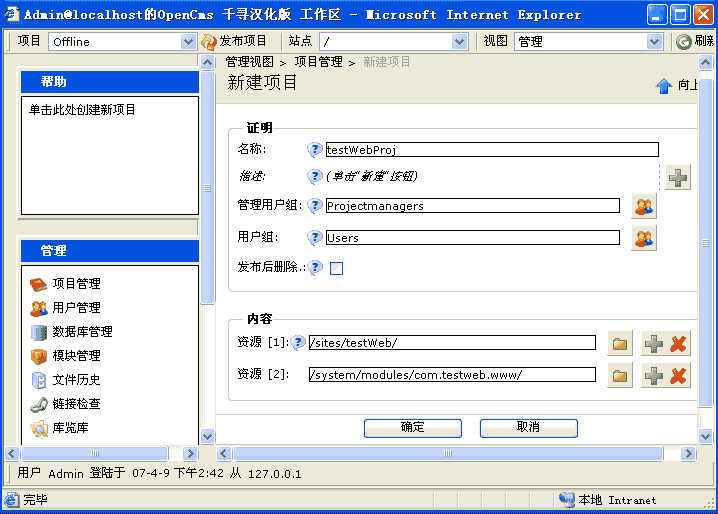The image size is (718, 514).
Task: Click the 本地 Intranet zone indicator
Action: pyautogui.click(x=608, y=500)
